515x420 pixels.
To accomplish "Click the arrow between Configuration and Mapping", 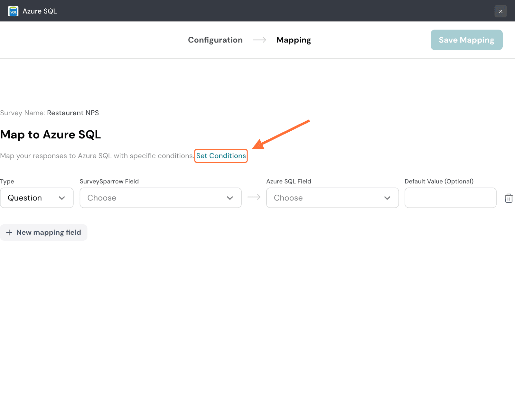I will [259, 40].
